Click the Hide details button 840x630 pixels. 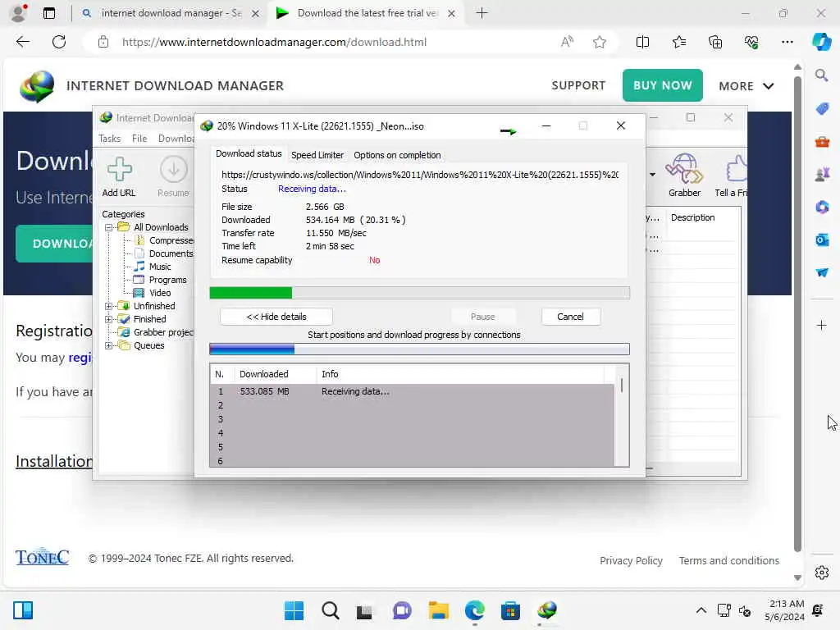pos(276,317)
